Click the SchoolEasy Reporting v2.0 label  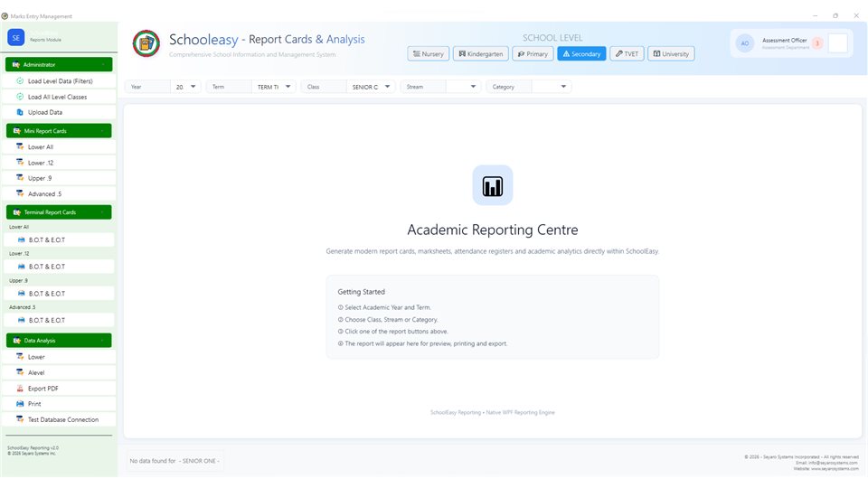[x=33, y=447]
